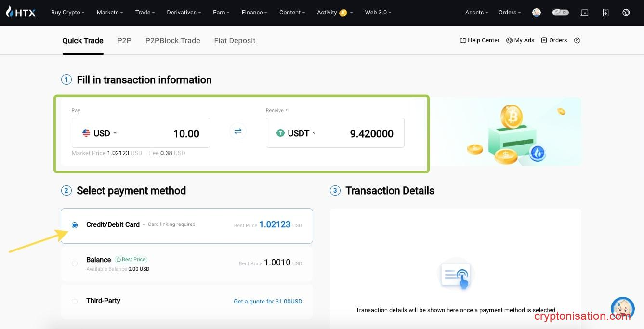Click the app download icon
The width and height of the screenshot is (644, 329).
(605, 13)
